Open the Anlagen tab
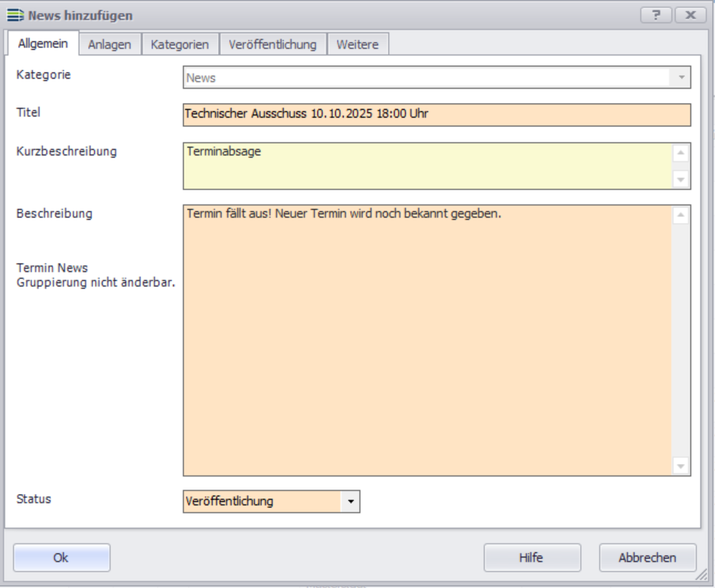Screen dimensions: 715x588 click(110, 44)
